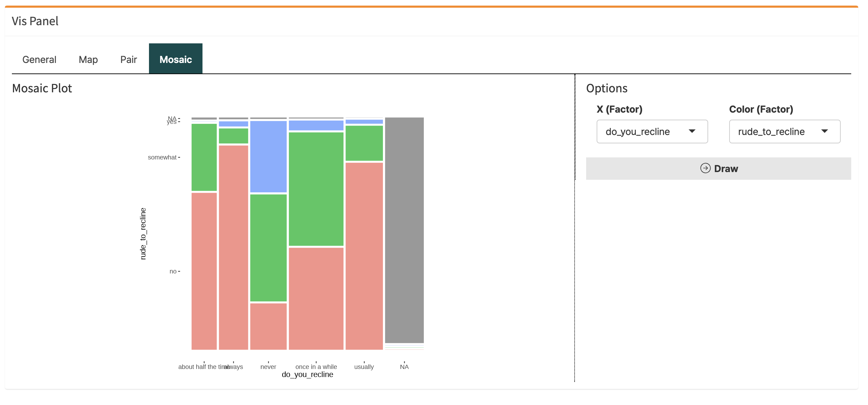Click the Vis Panel title

[x=35, y=21]
